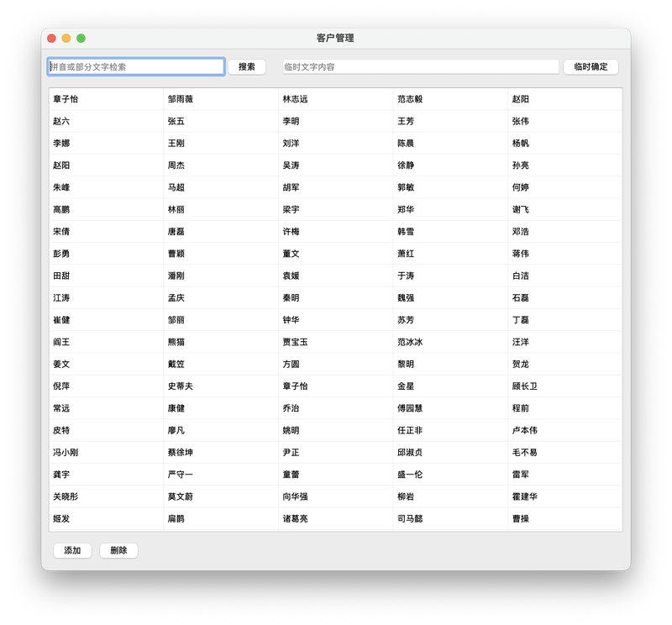This screenshot has height=625, width=672.
Task: Select the 姜文 cell
Action: (x=107, y=364)
